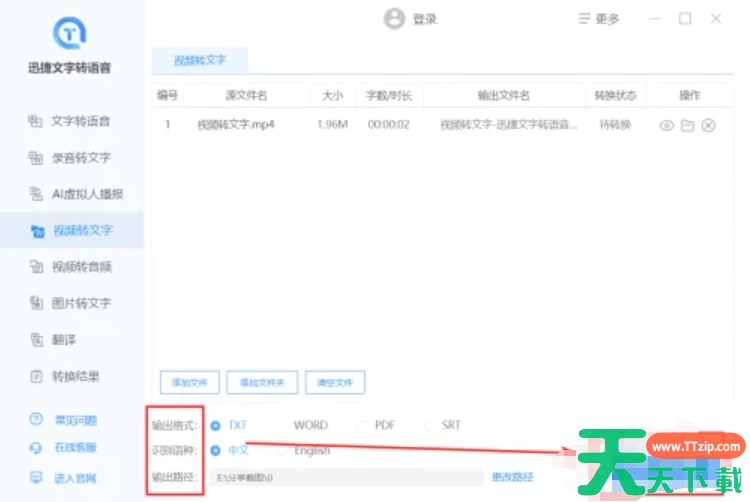Click the 在线客服 headset icon

(36, 448)
